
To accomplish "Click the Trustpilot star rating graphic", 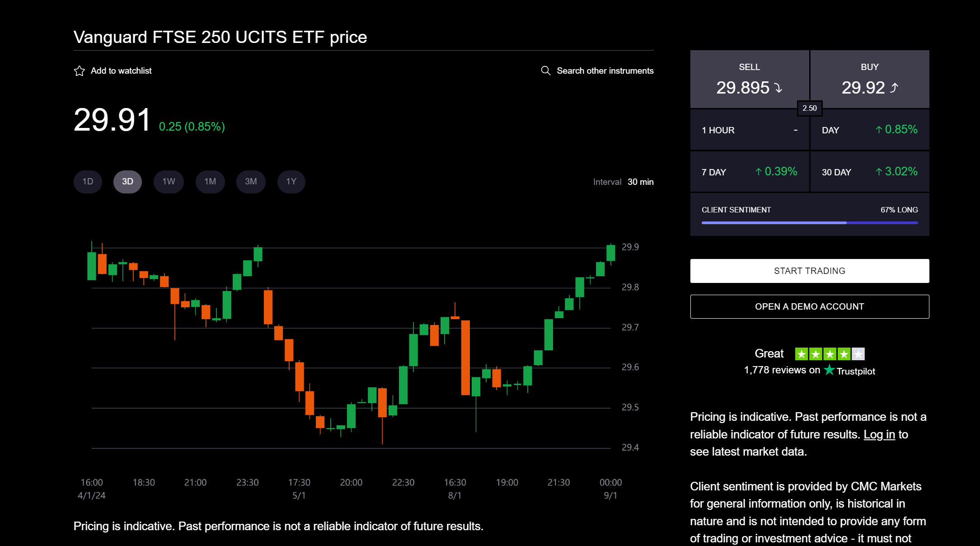I will click(x=830, y=354).
